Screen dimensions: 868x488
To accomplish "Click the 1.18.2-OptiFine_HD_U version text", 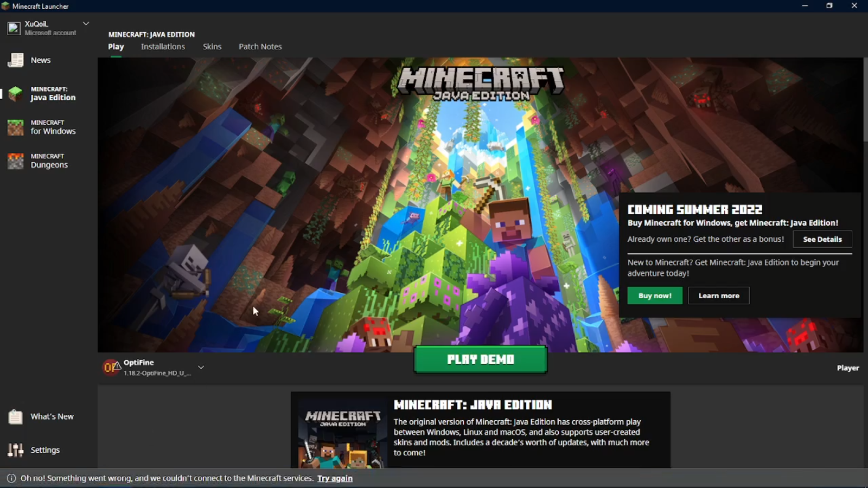I will pos(157,373).
